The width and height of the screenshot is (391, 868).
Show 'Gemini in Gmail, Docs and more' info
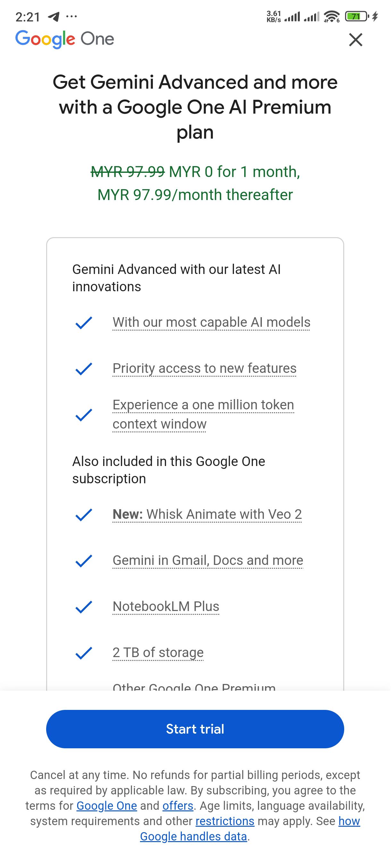208,560
